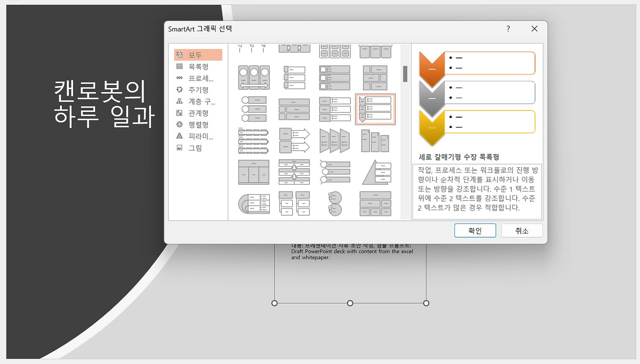Select the 계층 구조형 (Hierarchy) category

coord(197,101)
